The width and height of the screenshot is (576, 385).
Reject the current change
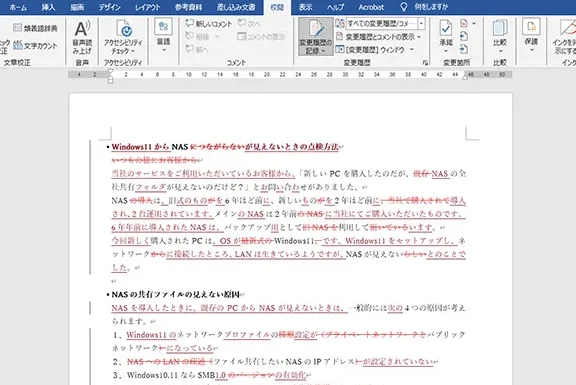click(x=464, y=24)
